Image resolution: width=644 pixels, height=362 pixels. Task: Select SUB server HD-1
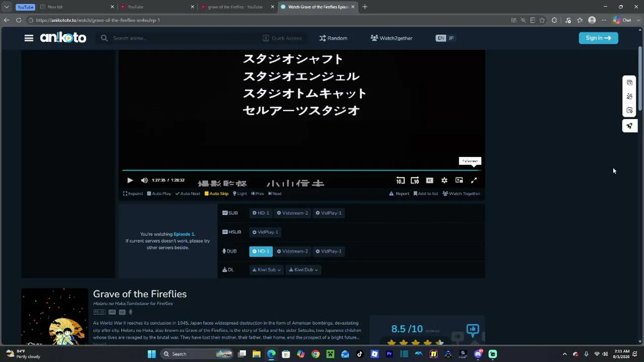click(261, 213)
